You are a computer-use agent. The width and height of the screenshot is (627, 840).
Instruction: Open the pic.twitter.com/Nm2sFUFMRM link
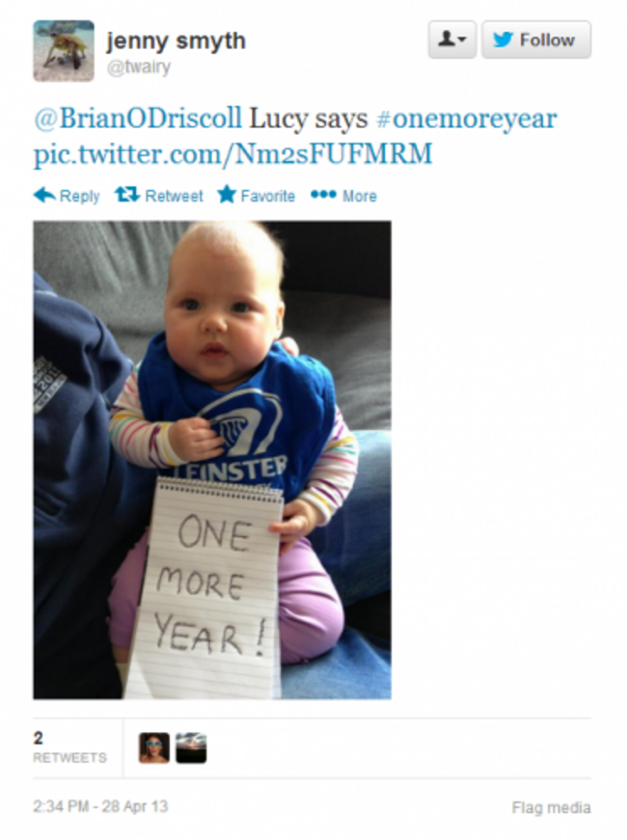(232, 154)
